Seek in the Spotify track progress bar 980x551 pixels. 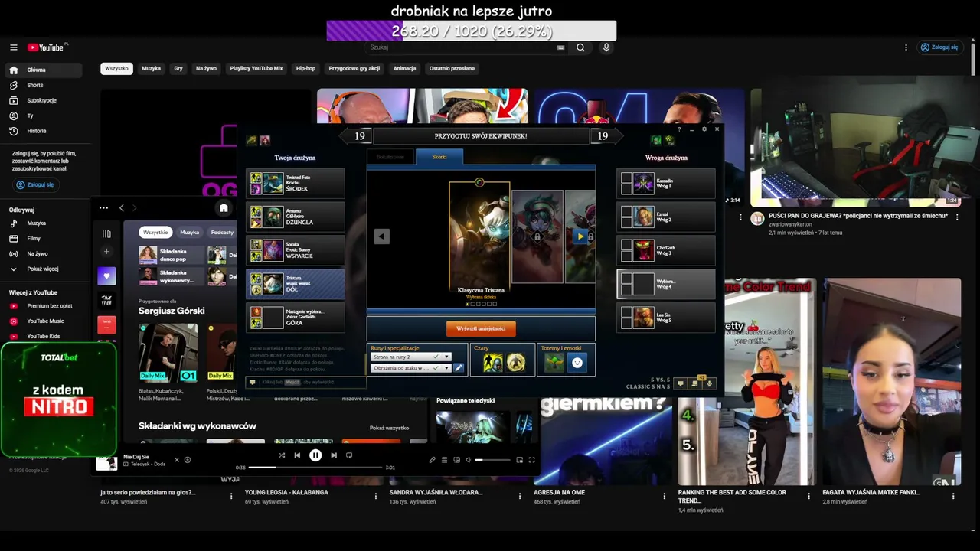tap(315, 468)
